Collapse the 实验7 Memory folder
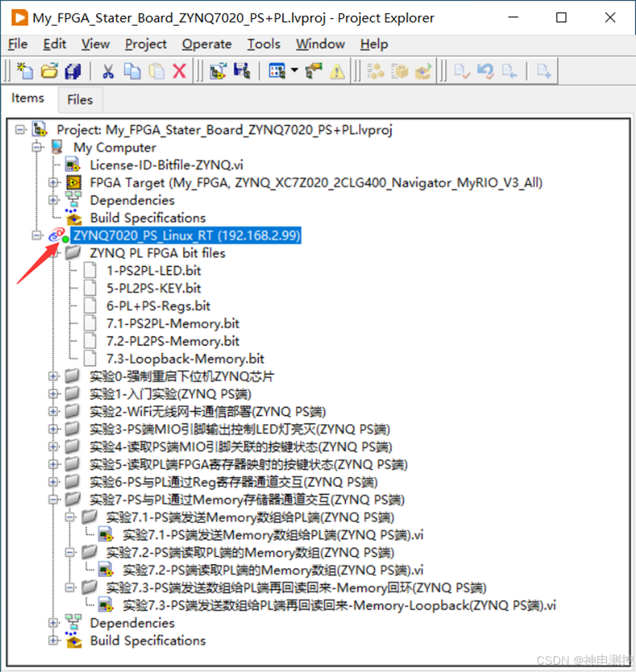The image size is (636, 672). coord(53,499)
